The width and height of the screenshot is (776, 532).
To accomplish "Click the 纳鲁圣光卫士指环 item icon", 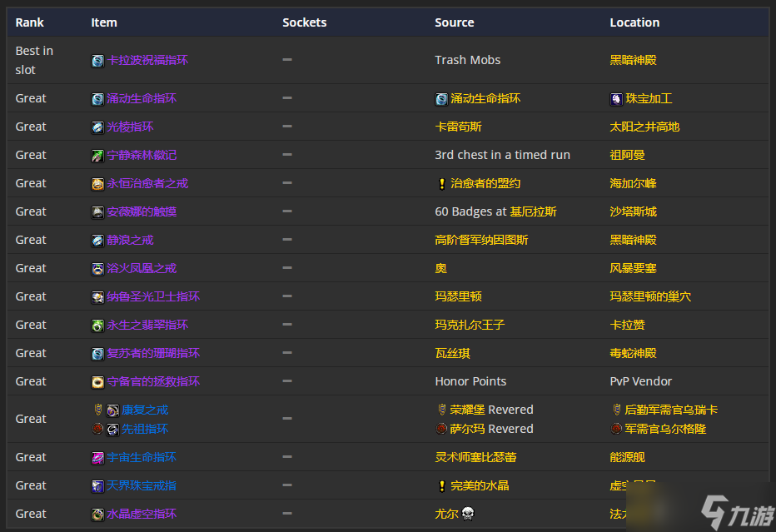I will point(97,297).
